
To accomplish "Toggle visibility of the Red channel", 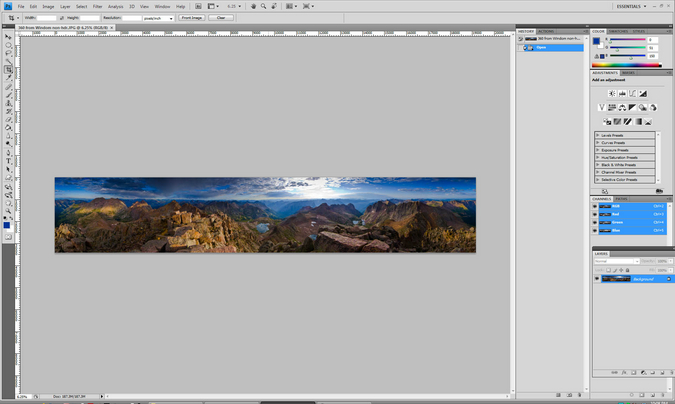I will (595, 214).
